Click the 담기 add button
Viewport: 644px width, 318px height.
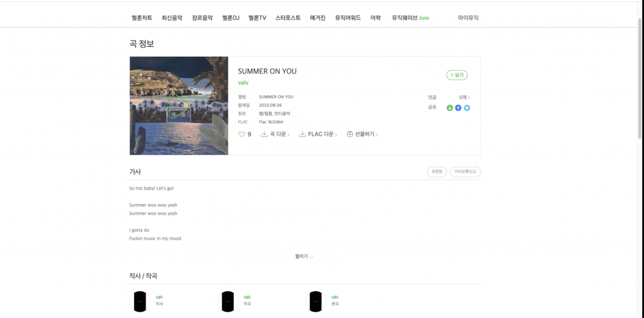tap(457, 75)
